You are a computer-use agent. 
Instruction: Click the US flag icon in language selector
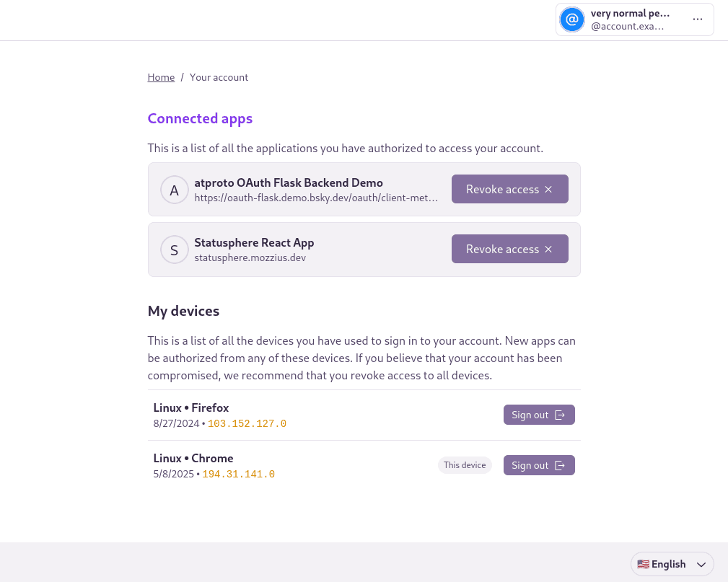643,564
